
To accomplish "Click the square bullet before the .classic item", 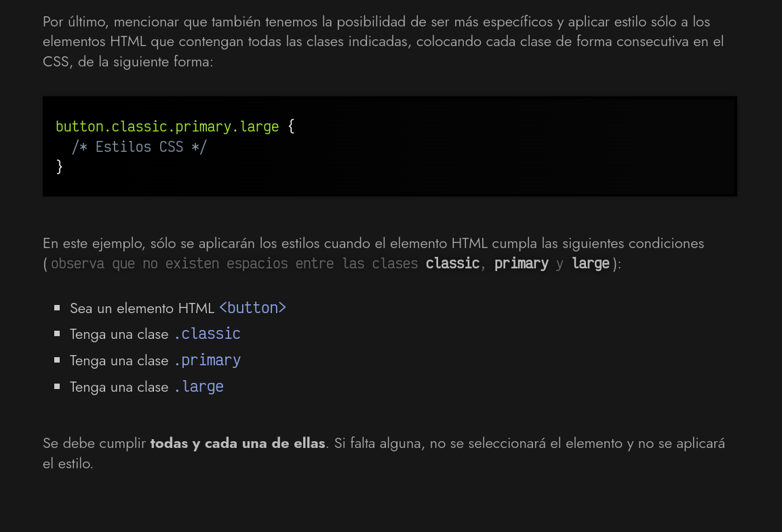I will pyautogui.click(x=57, y=333).
